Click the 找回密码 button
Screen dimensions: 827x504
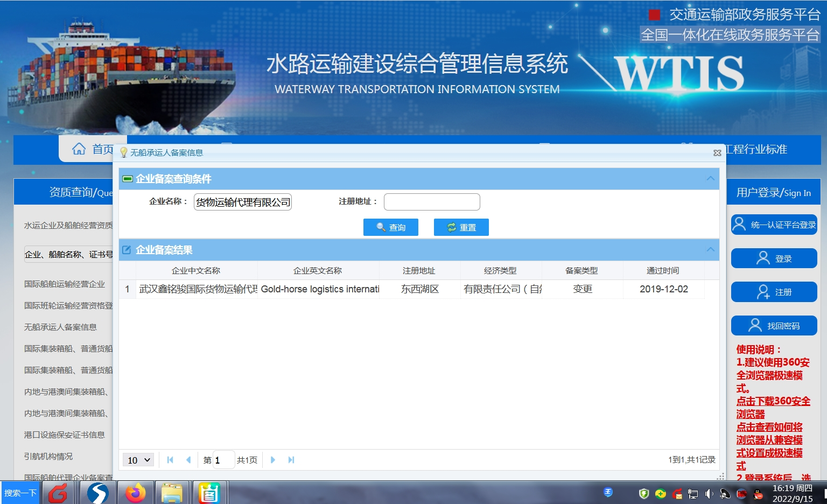(x=774, y=325)
